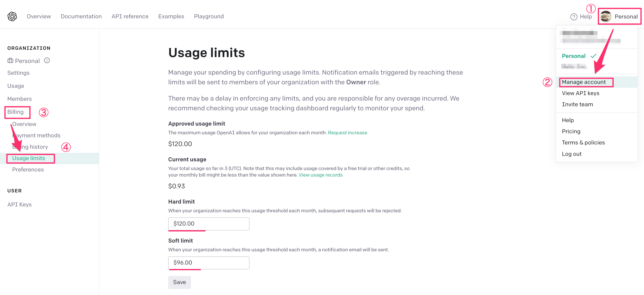This screenshot has width=644, height=295.
Task: Select the checked Personal organization entry
Action: pyautogui.click(x=574, y=56)
